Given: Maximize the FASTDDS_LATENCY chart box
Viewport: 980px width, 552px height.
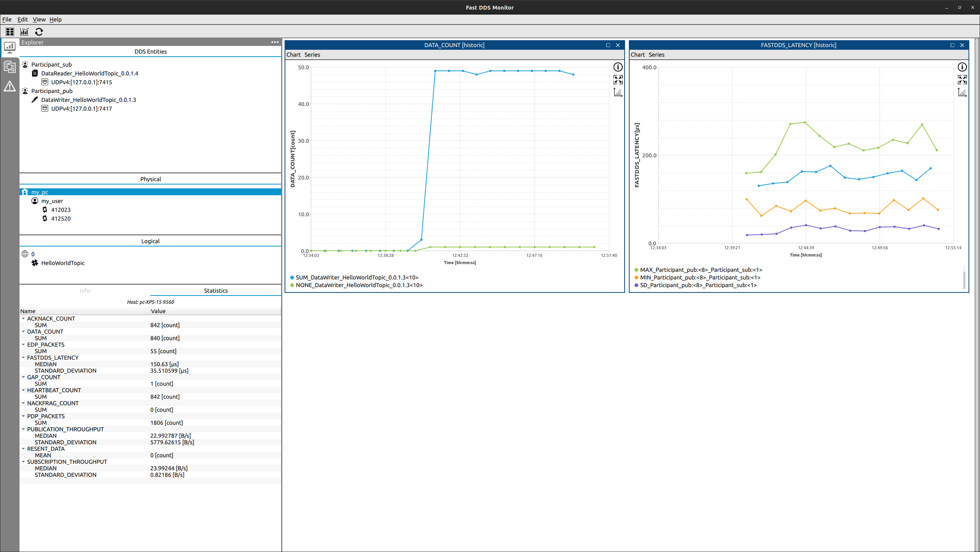Looking at the screenshot, I should 952,45.
